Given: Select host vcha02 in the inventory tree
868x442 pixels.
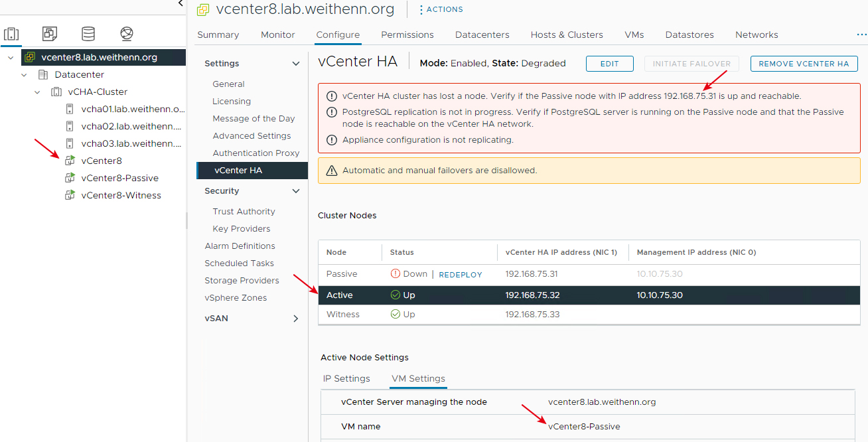Looking at the screenshot, I should click(131, 126).
